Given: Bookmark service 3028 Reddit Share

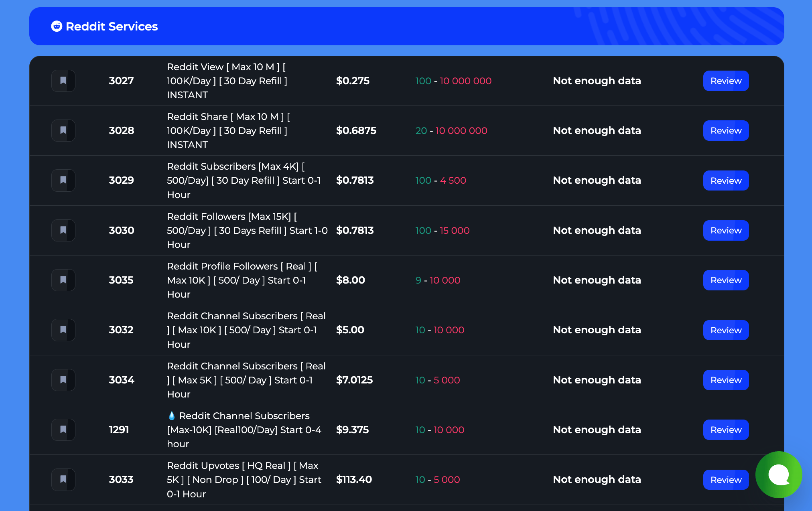Looking at the screenshot, I should click(x=63, y=130).
